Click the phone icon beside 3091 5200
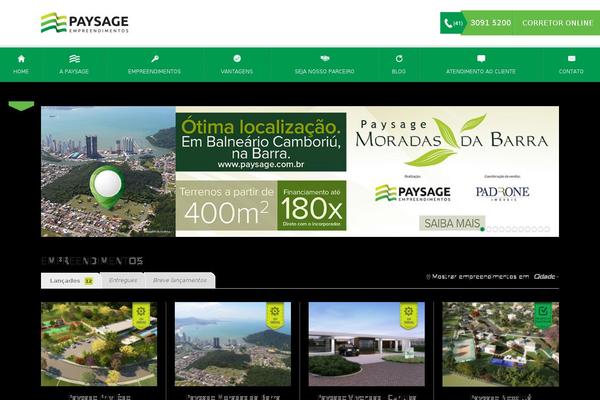 pos(448,23)
